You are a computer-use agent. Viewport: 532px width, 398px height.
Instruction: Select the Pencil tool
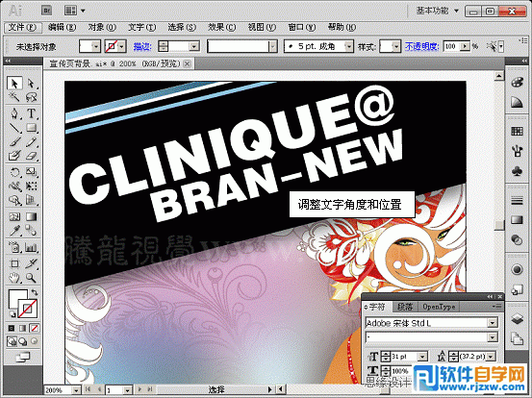[31, 141]
